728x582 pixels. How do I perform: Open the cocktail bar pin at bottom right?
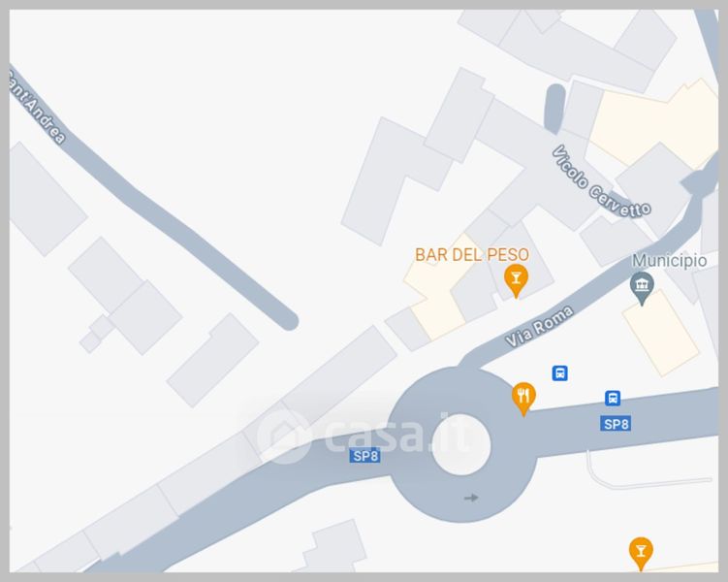(641, 553)
